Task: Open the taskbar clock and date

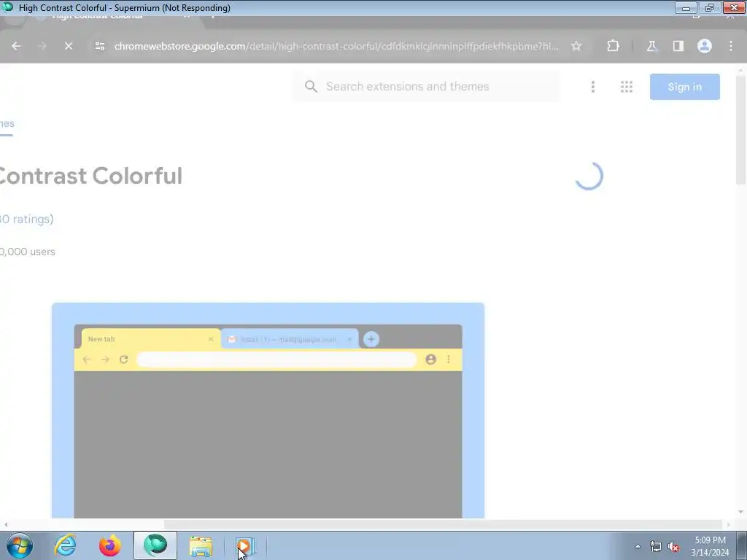Action: tap(710, 546)
